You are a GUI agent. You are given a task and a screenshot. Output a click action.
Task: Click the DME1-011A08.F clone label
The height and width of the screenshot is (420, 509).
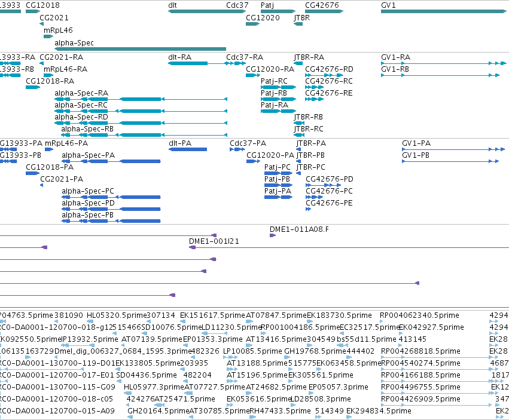[x=299, y=229]
